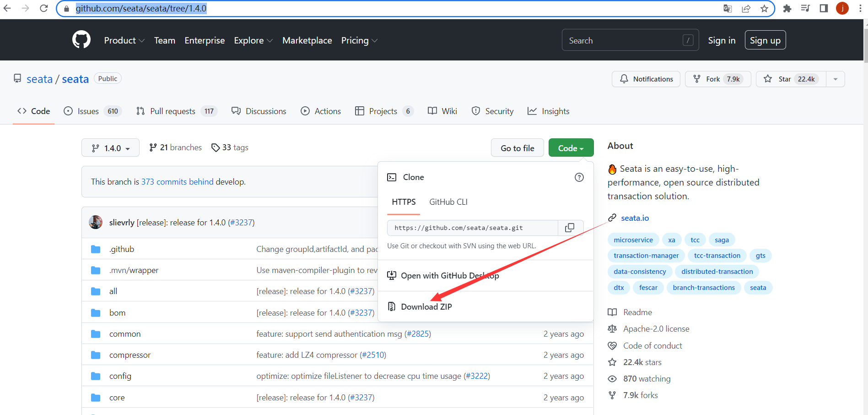
Task: Click the GitHub Octocat logo
Action: tap(81, 40)
